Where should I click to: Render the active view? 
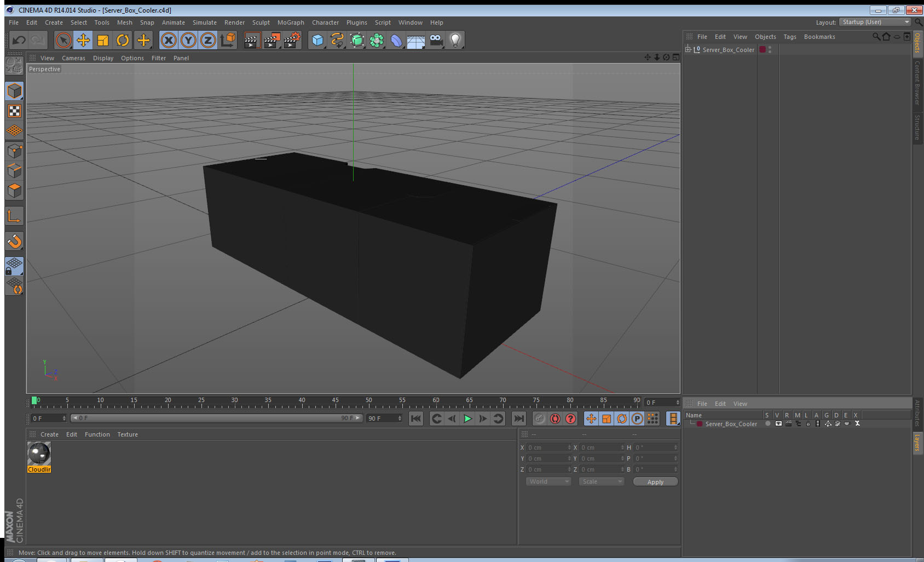pyautogui.click(x=251, y=40)
